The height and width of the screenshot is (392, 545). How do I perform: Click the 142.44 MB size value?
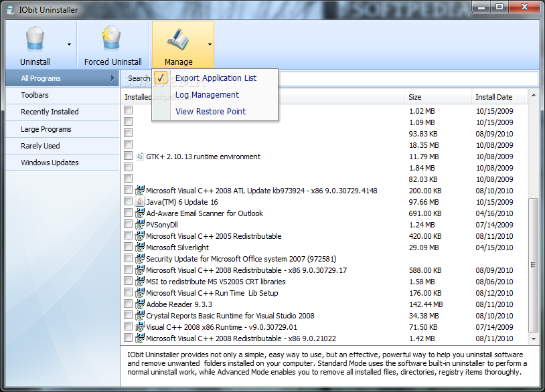coord(426,304)
